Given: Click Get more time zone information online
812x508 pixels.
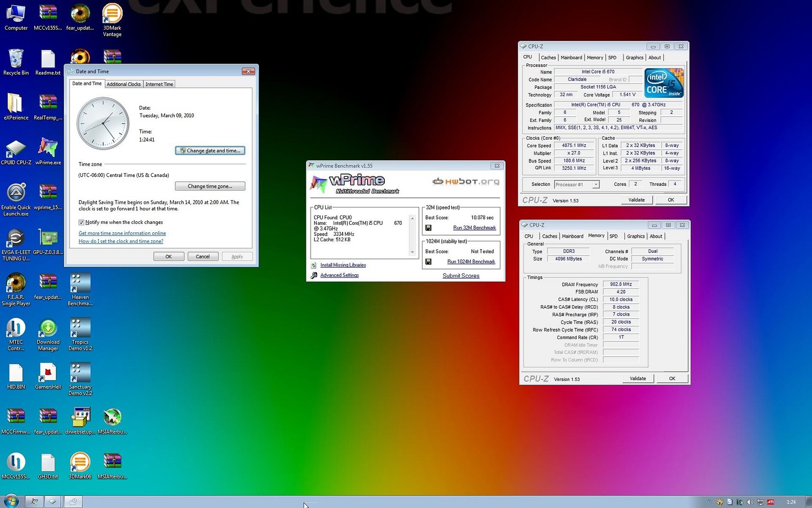Looking at the screenshot, I should (122, 233).
